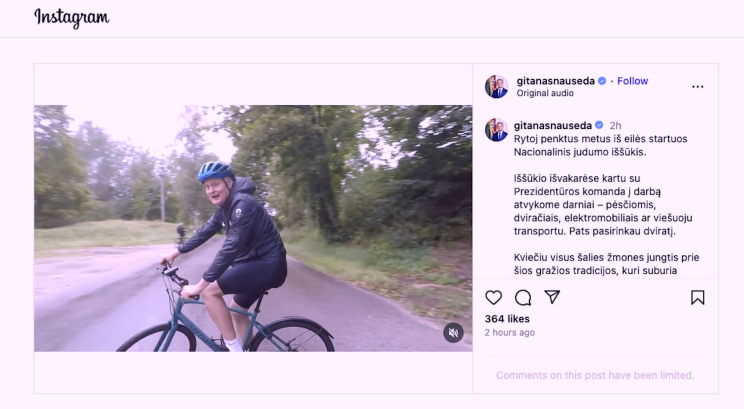The width and height of the screenshot is (744, 409).
Task: Save post with bookmark icon
Action: [x=698, y=297]
